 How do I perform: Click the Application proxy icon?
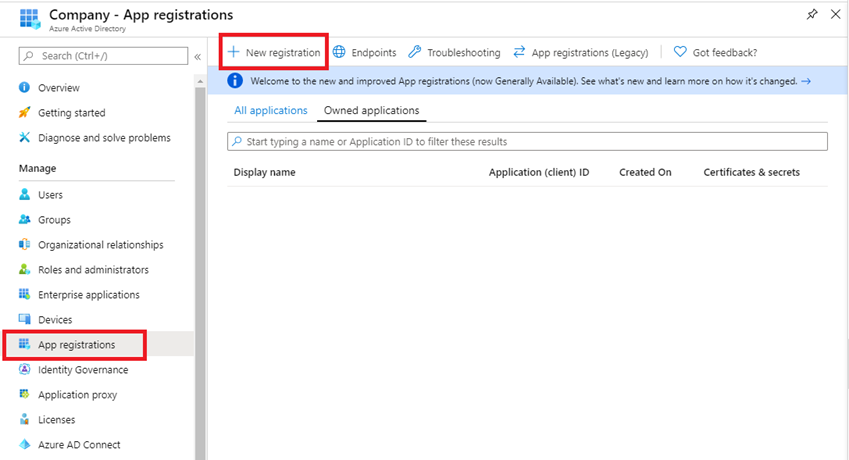(x=24, y=394)
